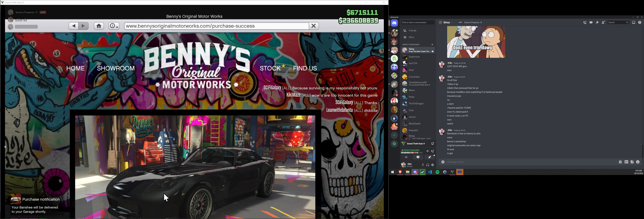Open the Nova direct message
The width and height of the screenshot is (644, 219).
[418, 90]
